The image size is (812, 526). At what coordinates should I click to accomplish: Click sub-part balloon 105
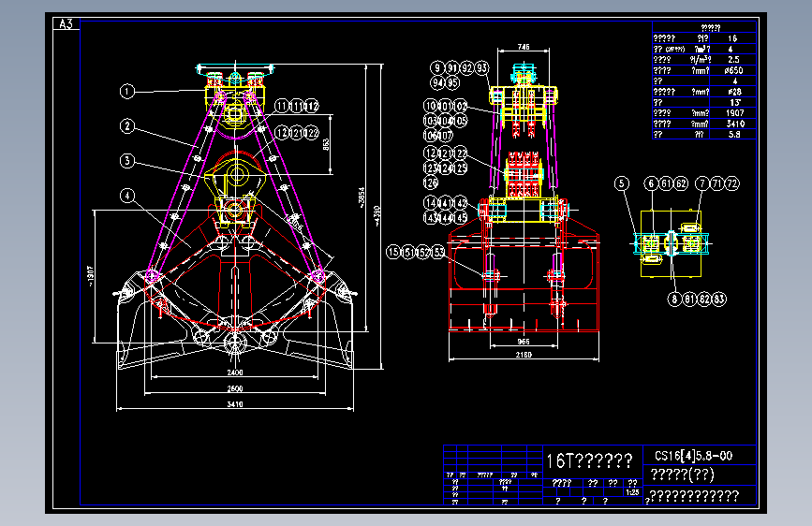[461, 121]
